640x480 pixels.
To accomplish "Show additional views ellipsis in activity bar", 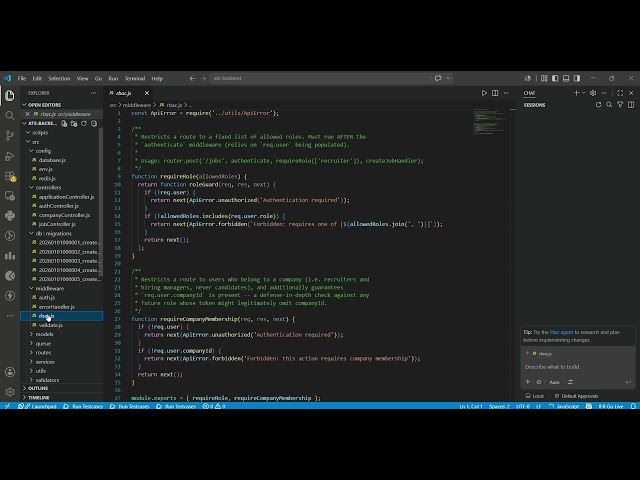I will pyautogui.click(x=10, y=316).
